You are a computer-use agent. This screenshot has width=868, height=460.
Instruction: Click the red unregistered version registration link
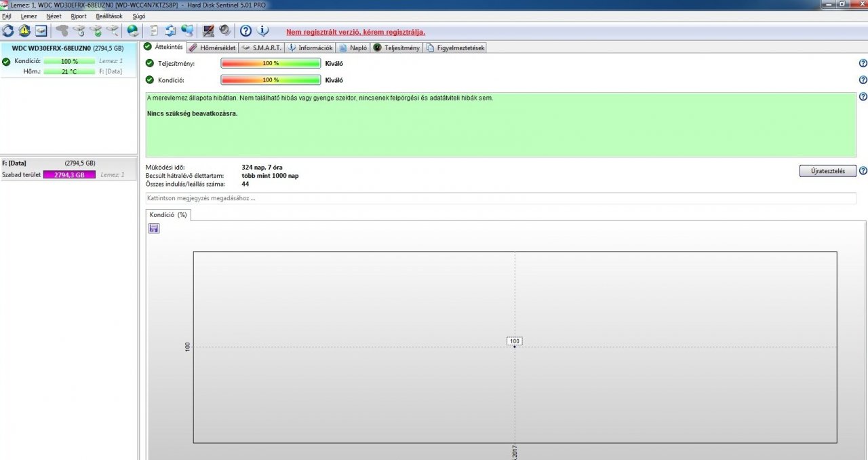pos(355,32)
